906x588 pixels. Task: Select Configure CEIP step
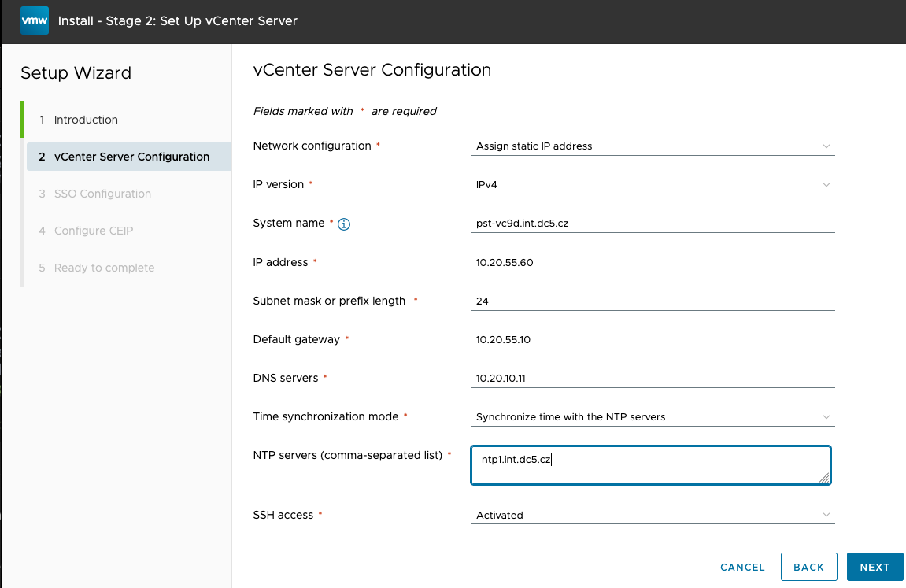(93, 231)
